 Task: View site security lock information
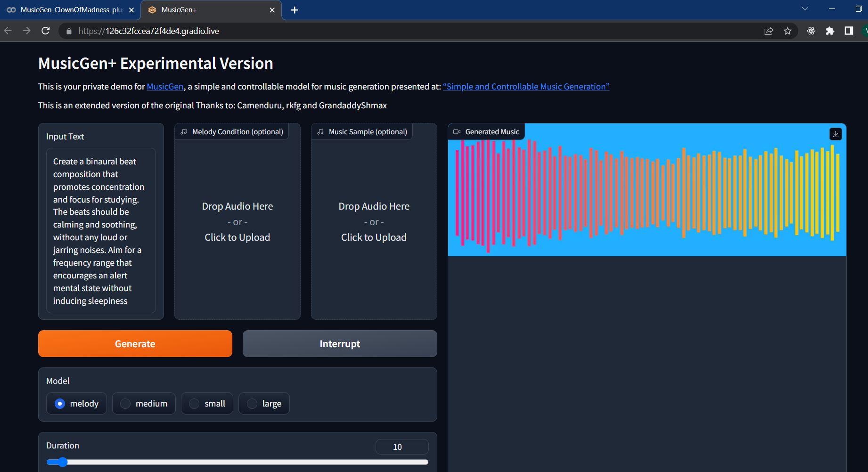point(69,31)
